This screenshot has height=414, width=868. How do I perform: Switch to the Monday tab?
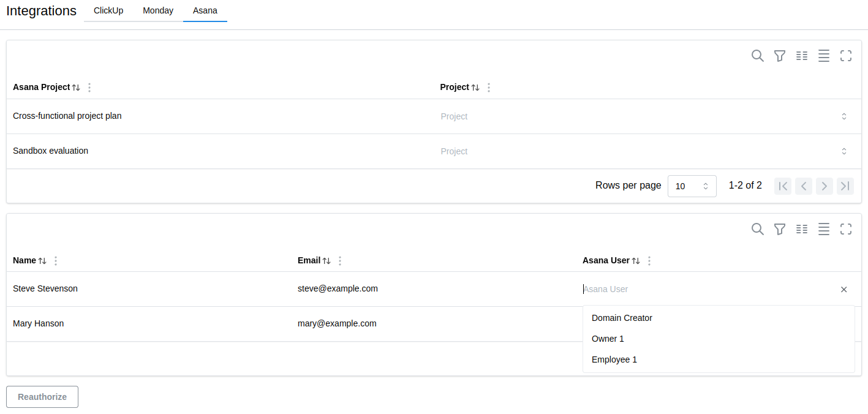point(158,10)
